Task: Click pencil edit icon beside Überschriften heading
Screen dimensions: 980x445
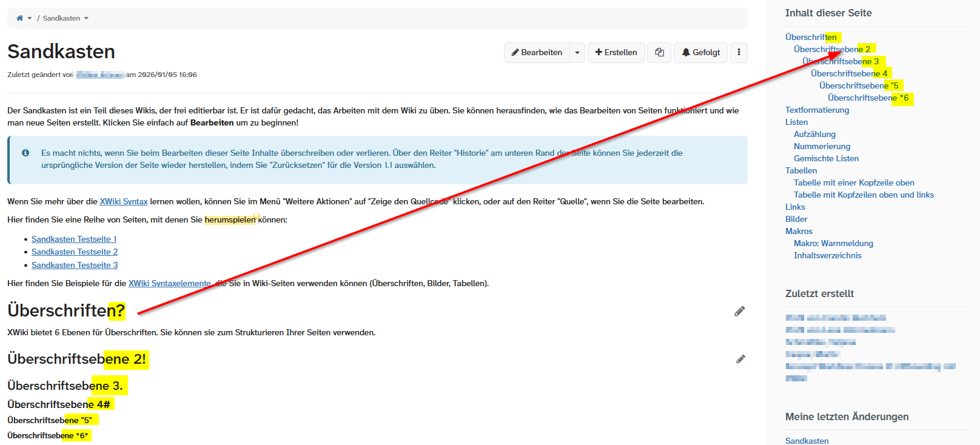Action: coord(739,312)
